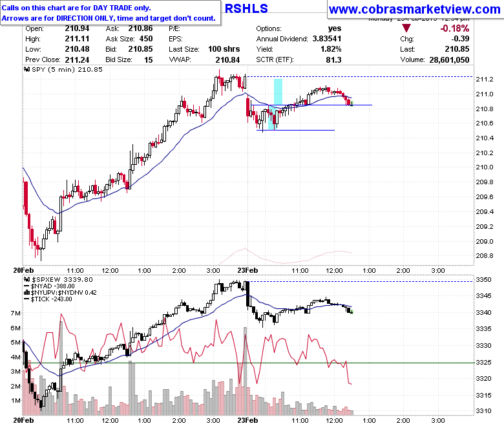The width and height of the screenshot is (504, 426).
Task: Click the 20Feb date label under lower chart
Action: [x=23, y=420]
